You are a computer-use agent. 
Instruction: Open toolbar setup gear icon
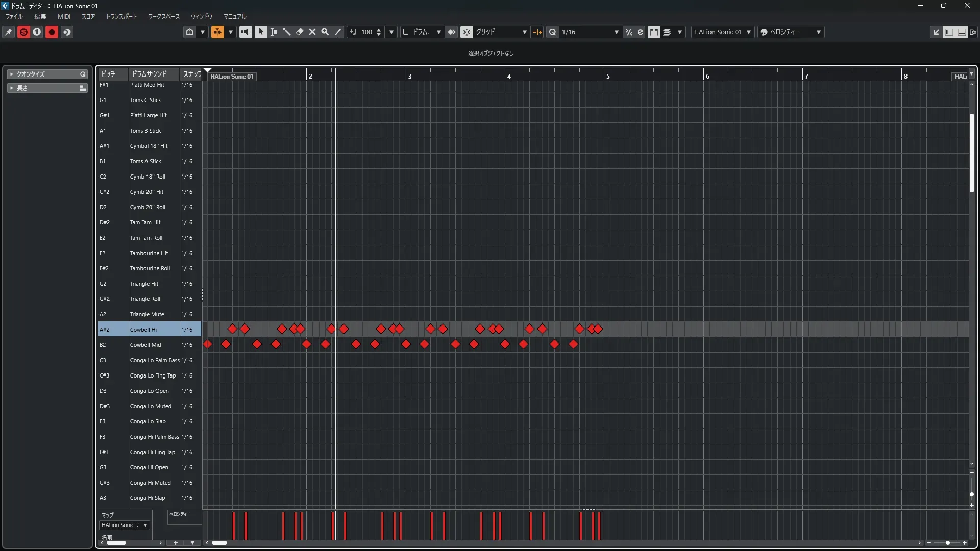[973, 32]
